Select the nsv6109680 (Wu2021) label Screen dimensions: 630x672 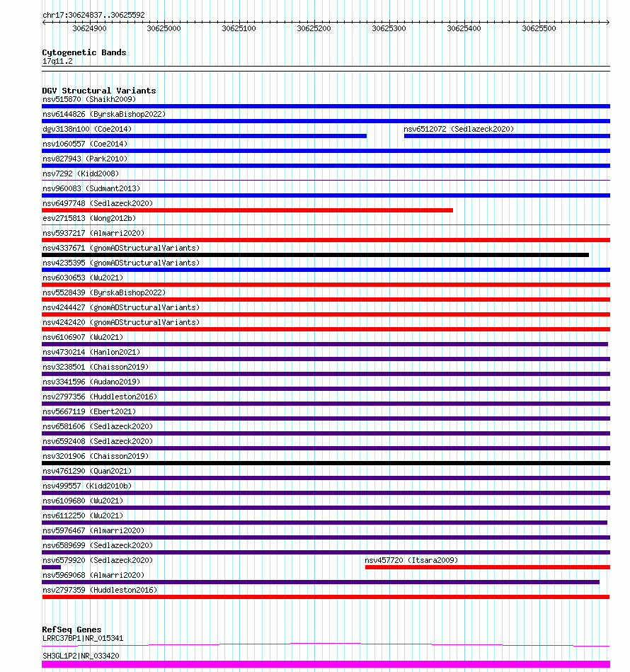pos(83,501)
